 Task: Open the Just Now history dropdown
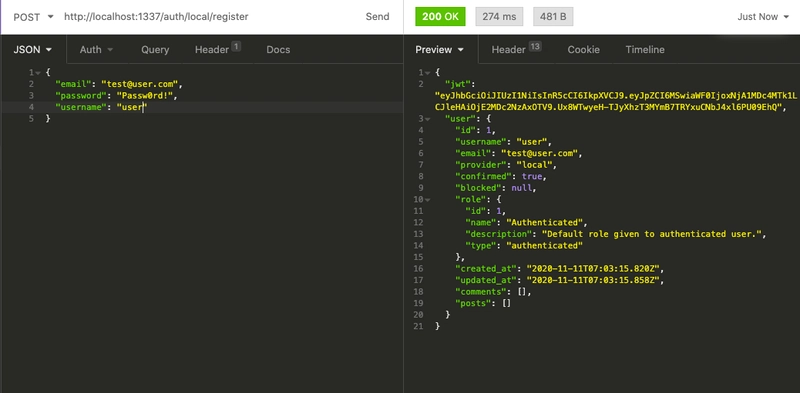pyautogui.click(x=763, y=17)
